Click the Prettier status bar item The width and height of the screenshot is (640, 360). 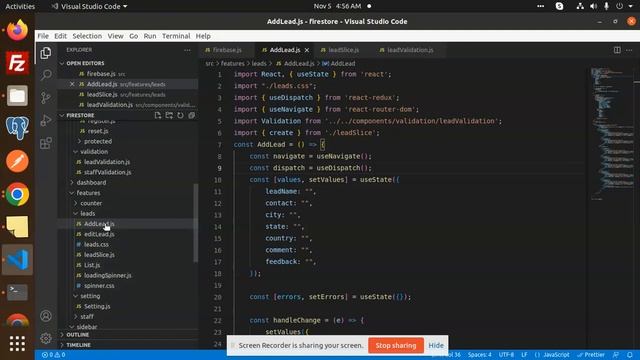pos(591,355)
